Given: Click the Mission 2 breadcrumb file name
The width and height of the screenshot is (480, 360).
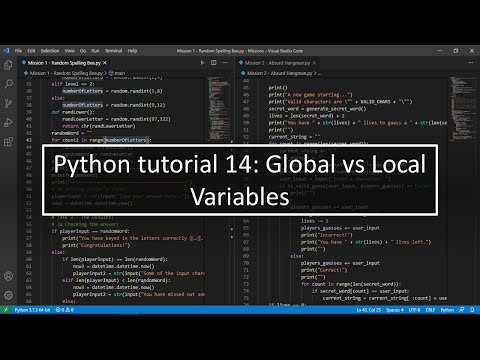Looking at the screenshot, I should click(x=279, y=73).
